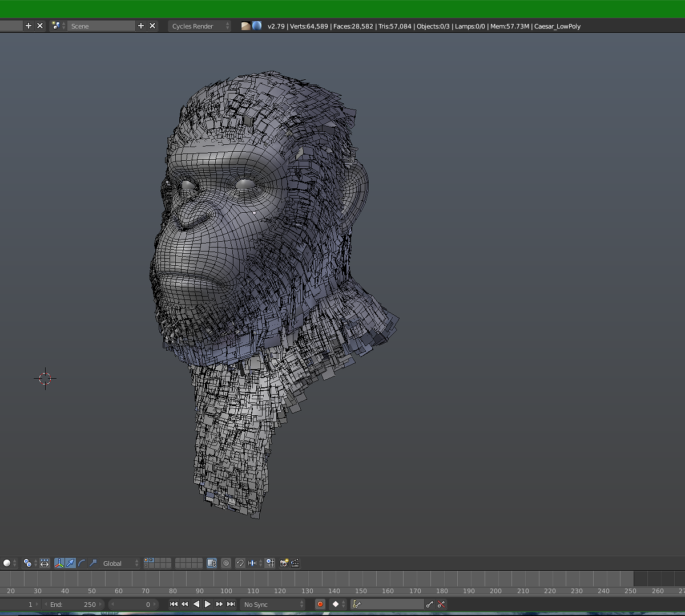Click the blue sphere icon in the info header

pos(257,26)
